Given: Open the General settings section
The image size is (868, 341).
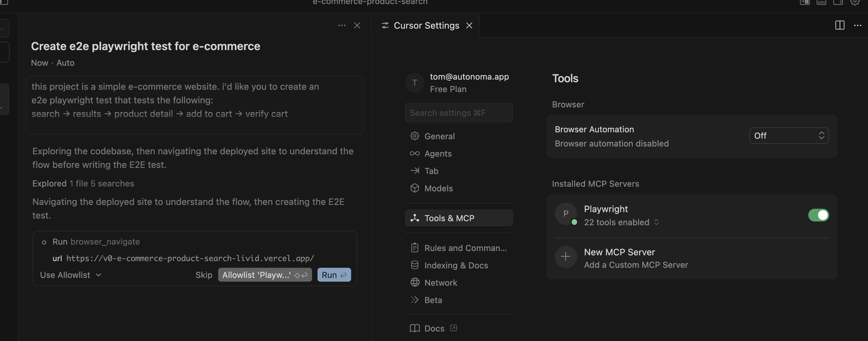Looking at the screenshot, I should click(440, 136).
